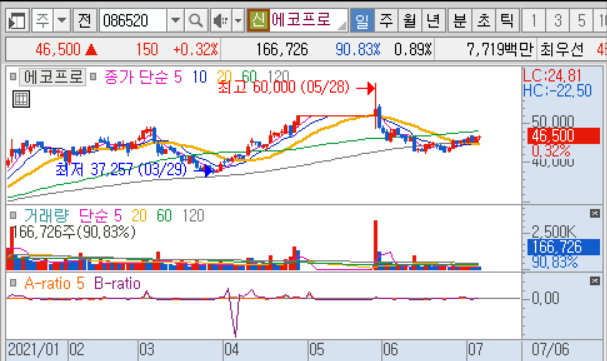Image resolution: width=607 pixels, height=361 pixels.
Task: Click the B-ratio indicator label
Action: [117, 284]
